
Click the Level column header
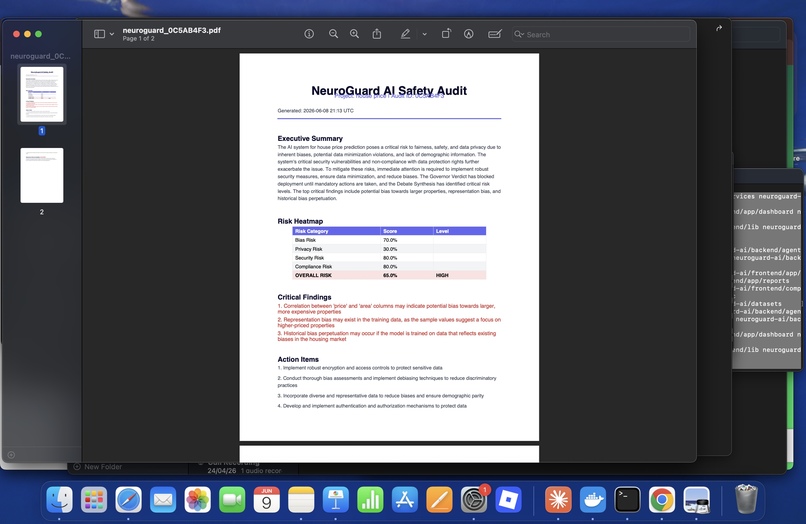pyautogui.click(x=442, y=231)
